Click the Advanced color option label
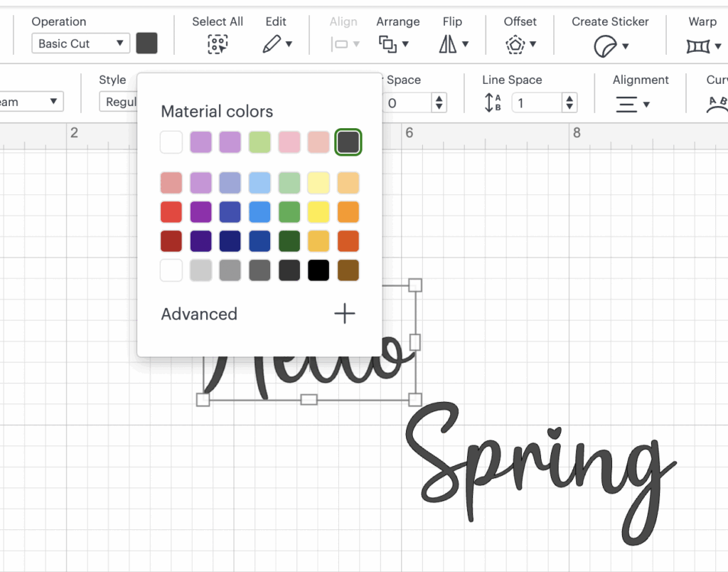The width and height of the screenshot is (728, 572). click(199, 314)
